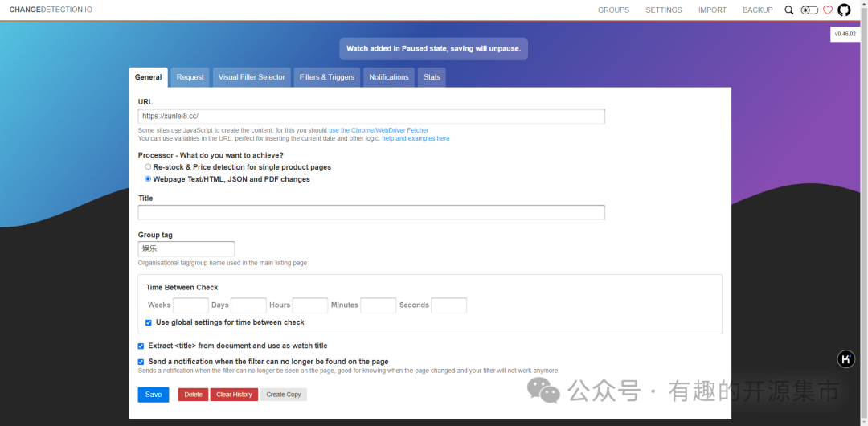This screenshot has height=426, width=868.
Task: Open the GitHub icon link
Action: click(x=844, y=10)
